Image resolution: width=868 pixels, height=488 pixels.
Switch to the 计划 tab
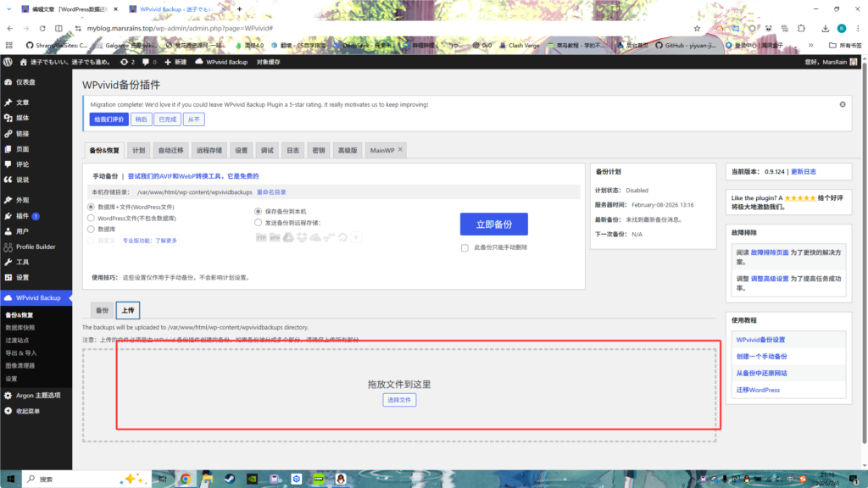(x=138, y=150)
